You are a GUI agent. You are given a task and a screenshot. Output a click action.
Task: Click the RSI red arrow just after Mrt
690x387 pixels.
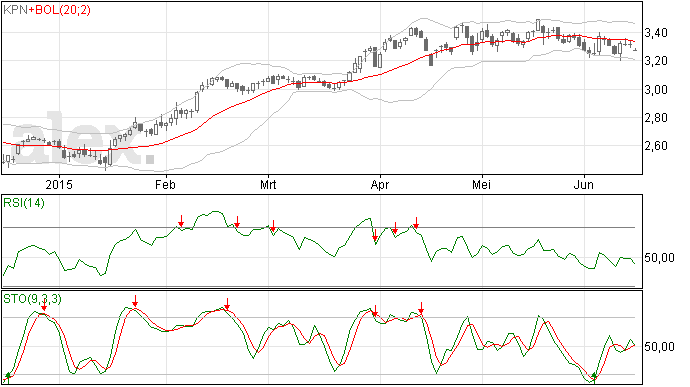273,226
